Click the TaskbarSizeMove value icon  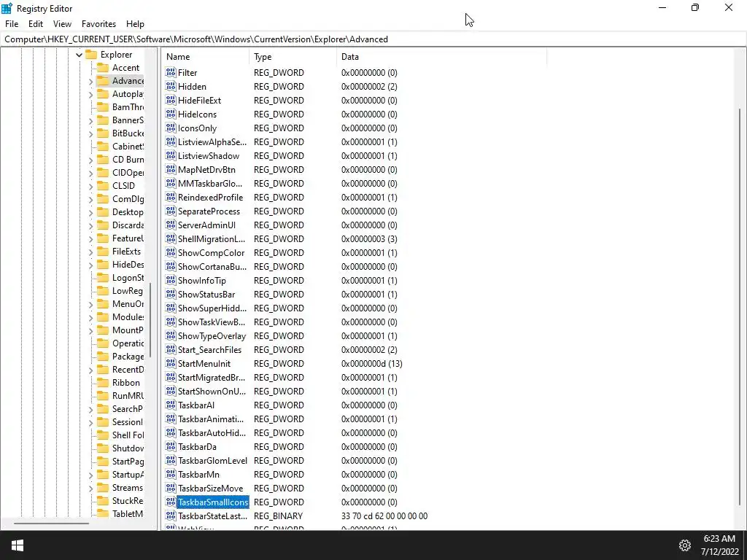(x=171, y=488)
